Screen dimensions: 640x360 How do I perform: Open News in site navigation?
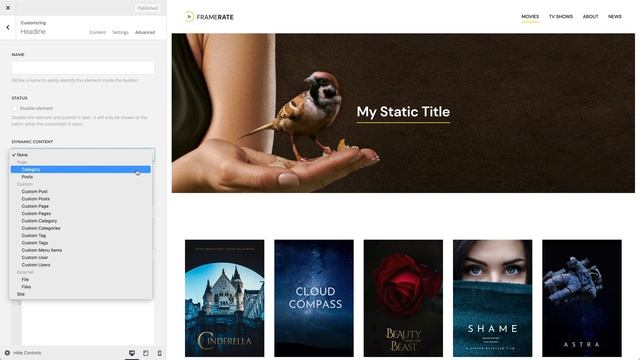614,17
